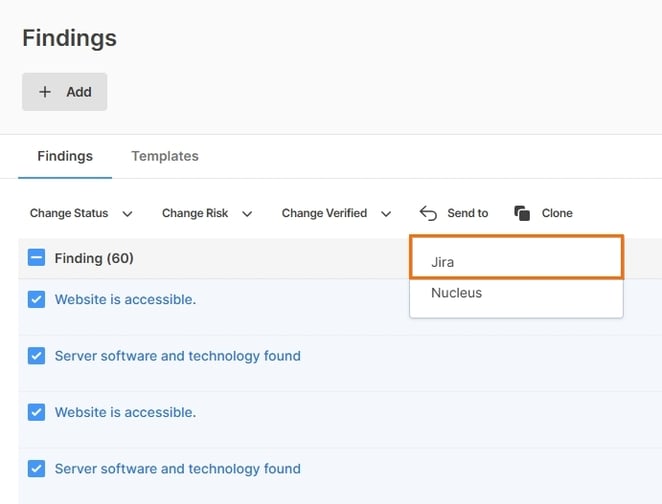Click the Clone button label

tap(557, 213)
